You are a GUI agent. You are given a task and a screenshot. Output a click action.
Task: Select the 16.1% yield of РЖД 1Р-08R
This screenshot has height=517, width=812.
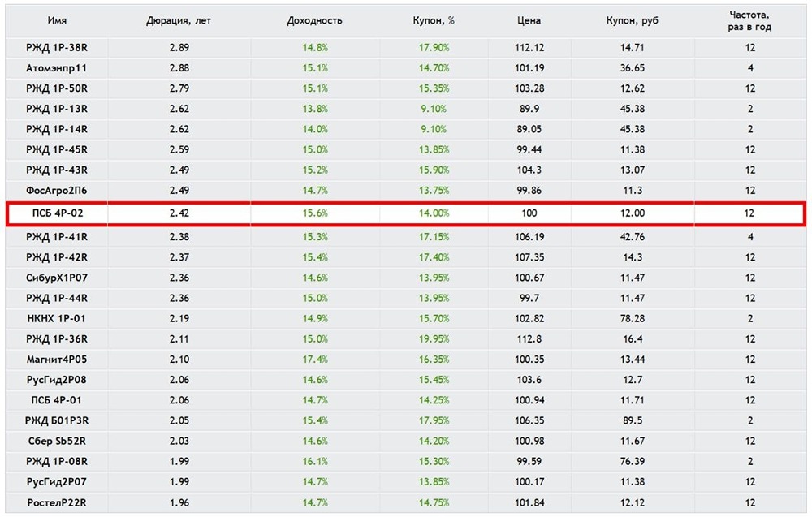tap(314, 462)
